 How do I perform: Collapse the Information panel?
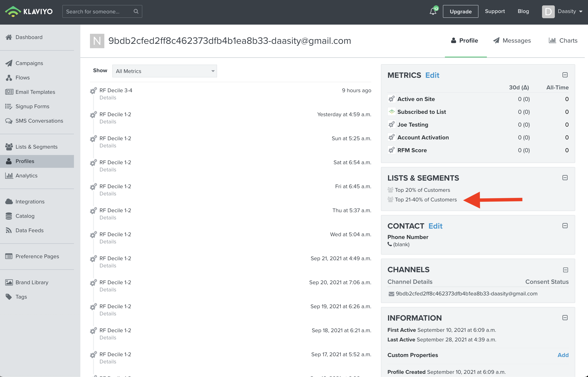[565, 318]
